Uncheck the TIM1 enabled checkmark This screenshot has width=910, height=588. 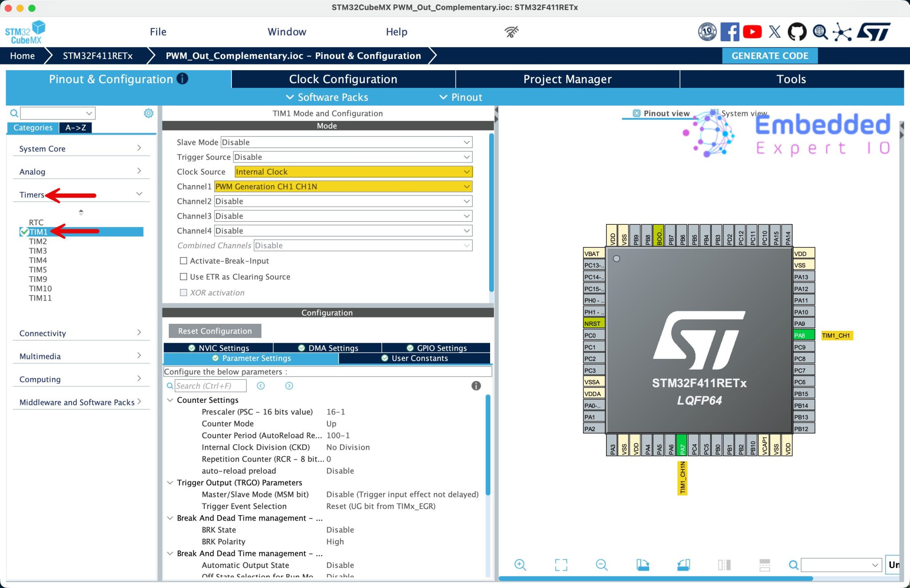24,231
